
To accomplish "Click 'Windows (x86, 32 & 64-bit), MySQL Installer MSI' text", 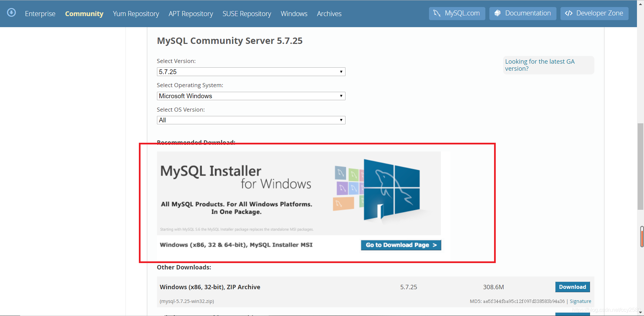I will click(236, 245).
